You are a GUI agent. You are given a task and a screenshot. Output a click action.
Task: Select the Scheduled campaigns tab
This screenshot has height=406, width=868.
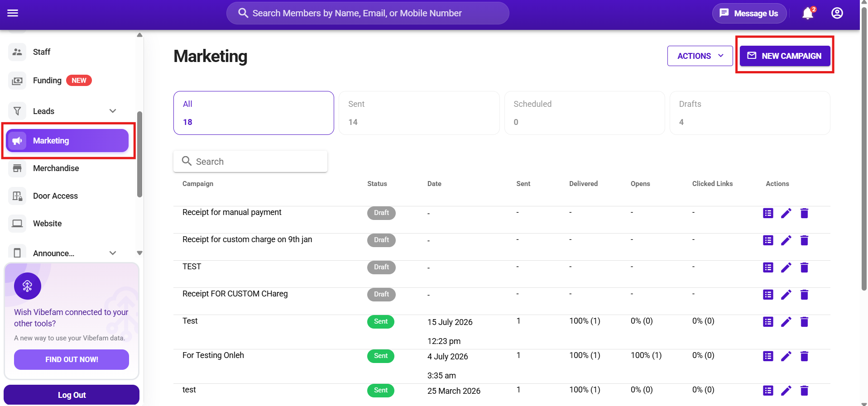pyautogui.click(x=585, y=113)
